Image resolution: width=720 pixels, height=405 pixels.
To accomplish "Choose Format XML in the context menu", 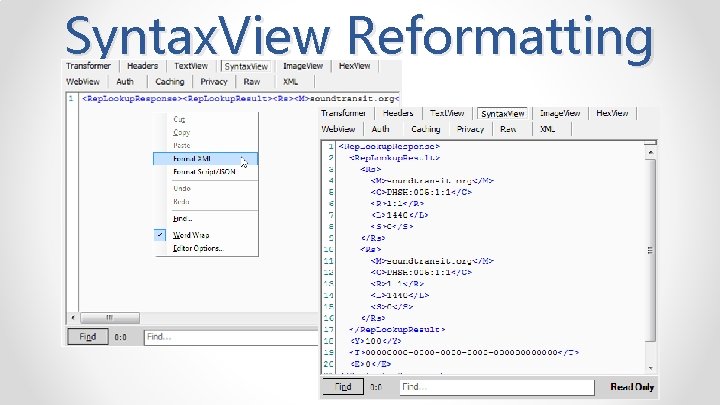I will point(205,158).
